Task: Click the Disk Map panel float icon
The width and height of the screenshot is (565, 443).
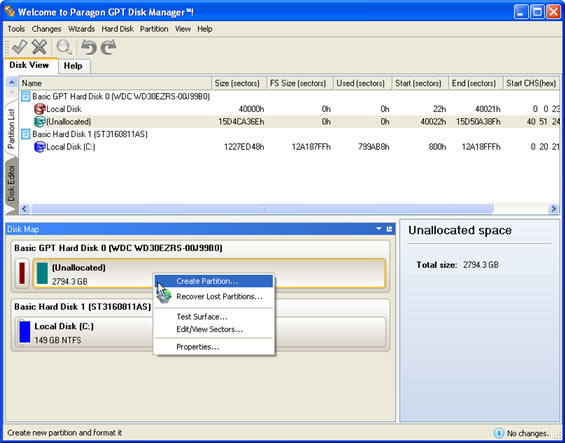Action: pyautogui.click(x=389, y=229)
